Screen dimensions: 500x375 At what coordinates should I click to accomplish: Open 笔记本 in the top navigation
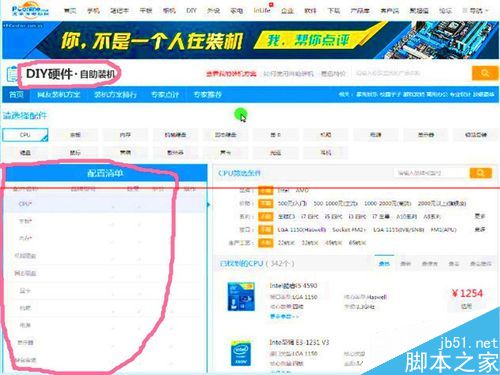tap(119, 11)
